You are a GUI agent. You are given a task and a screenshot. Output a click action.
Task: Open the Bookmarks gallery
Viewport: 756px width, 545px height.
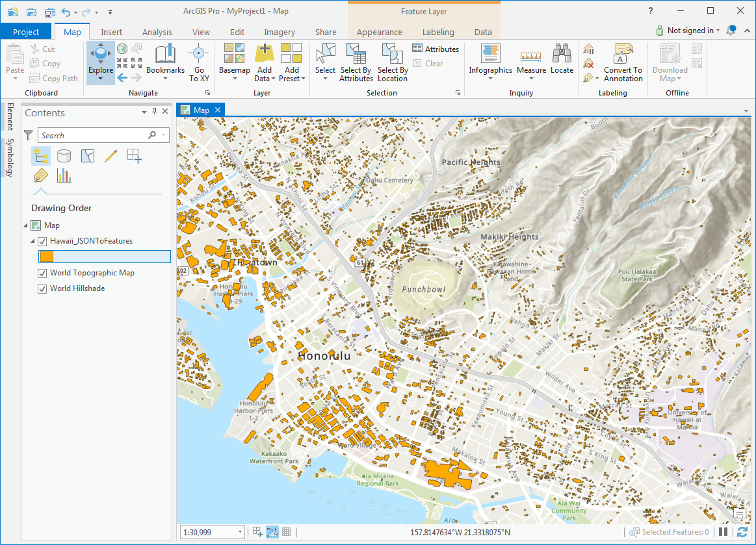(x=165, y=62)
